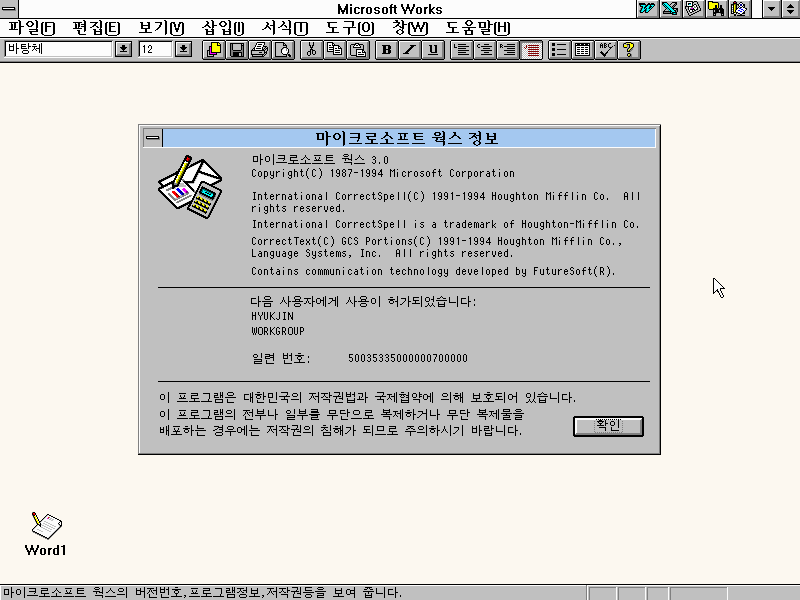Open the 도구(O) menu
This screenshot has width=800, height=600.
(350, 28)
